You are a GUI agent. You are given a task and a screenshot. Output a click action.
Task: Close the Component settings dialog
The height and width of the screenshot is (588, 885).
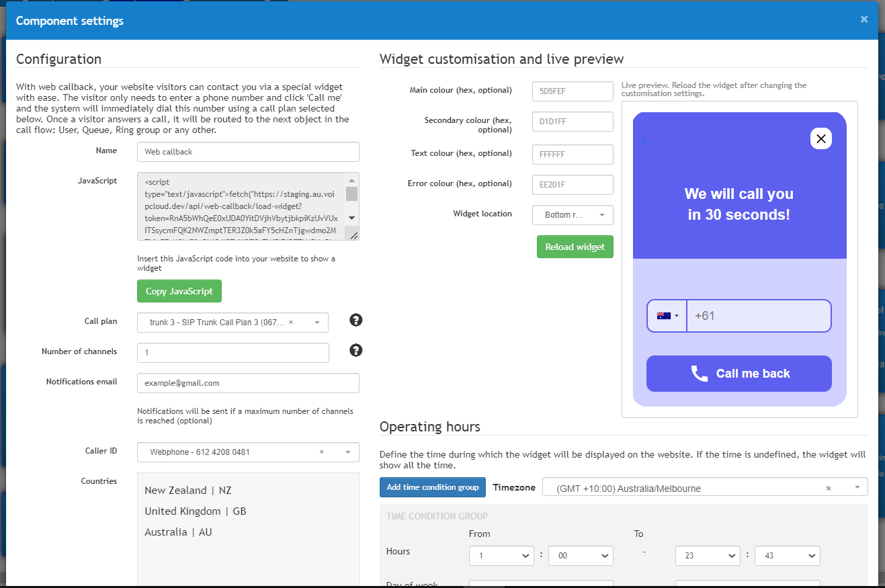click(864, 19)
